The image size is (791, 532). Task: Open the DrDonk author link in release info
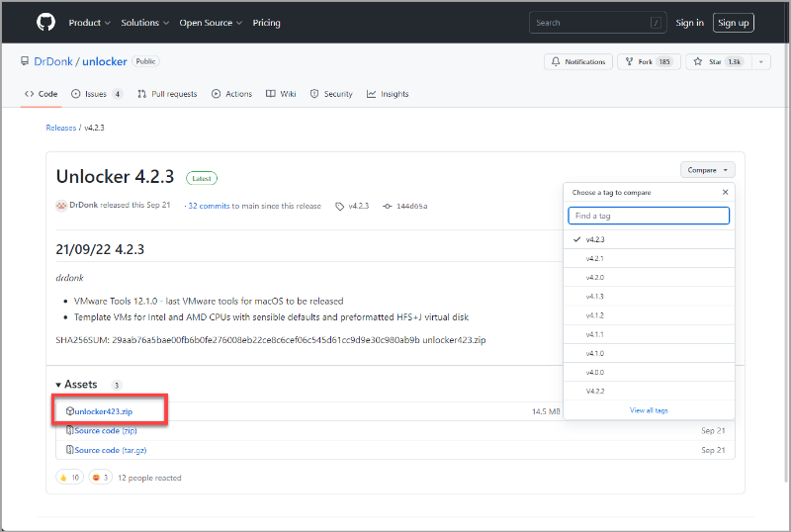(84, 205)
